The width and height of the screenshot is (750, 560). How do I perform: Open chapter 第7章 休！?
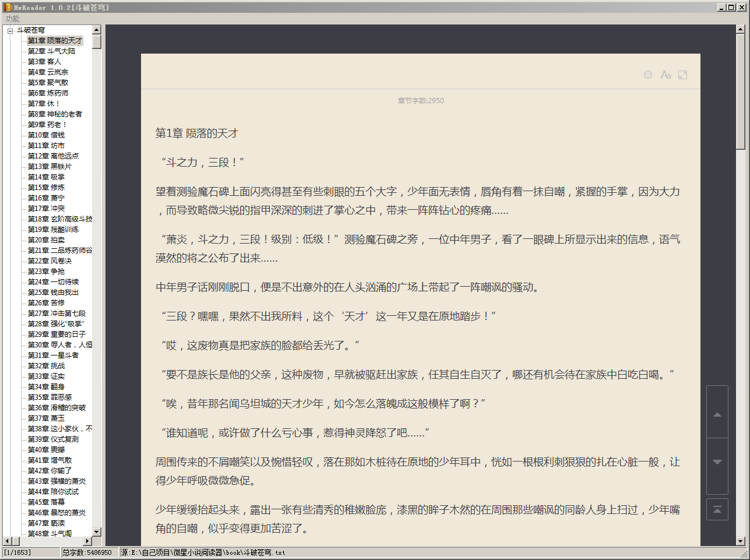(x=44, y=104)
